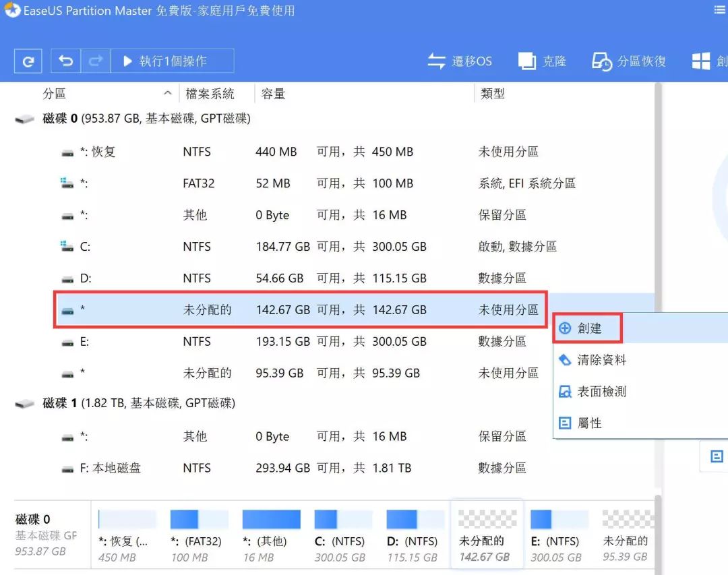728x575 pixels.
Task: Open 分區恢復 partition recovery
Action: pyautogui.click(x=629, y=61)
